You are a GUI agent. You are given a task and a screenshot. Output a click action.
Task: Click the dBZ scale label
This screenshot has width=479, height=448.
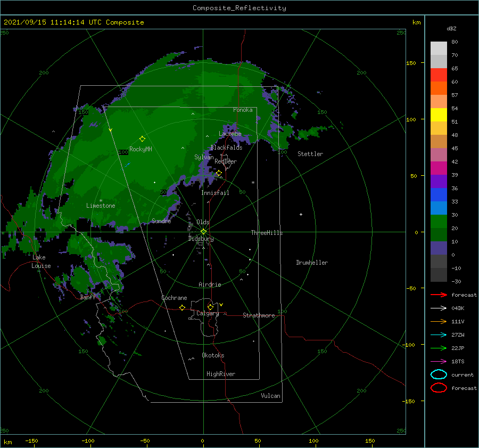pos(451,28)
